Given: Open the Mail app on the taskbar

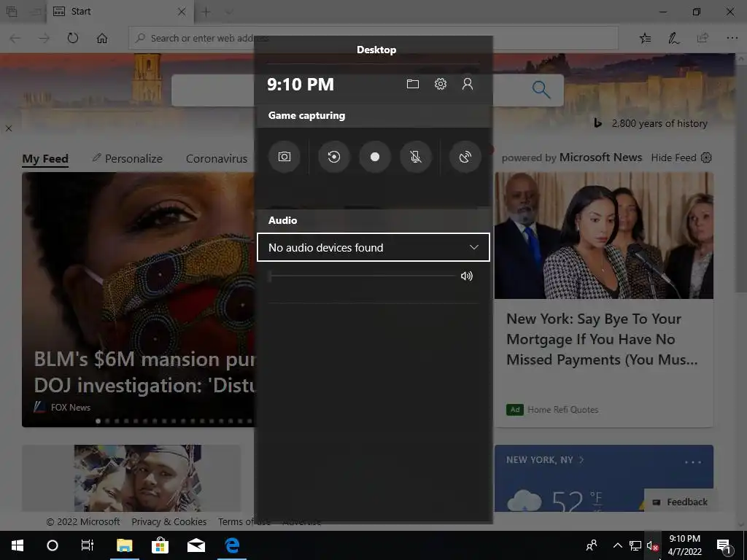Looking at the screenshot, I should [196, 545].
